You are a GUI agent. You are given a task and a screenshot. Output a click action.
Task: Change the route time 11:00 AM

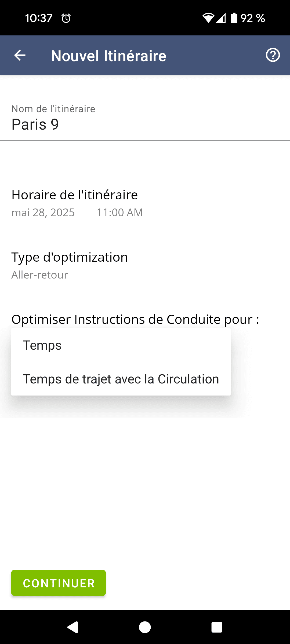point(120,213)
